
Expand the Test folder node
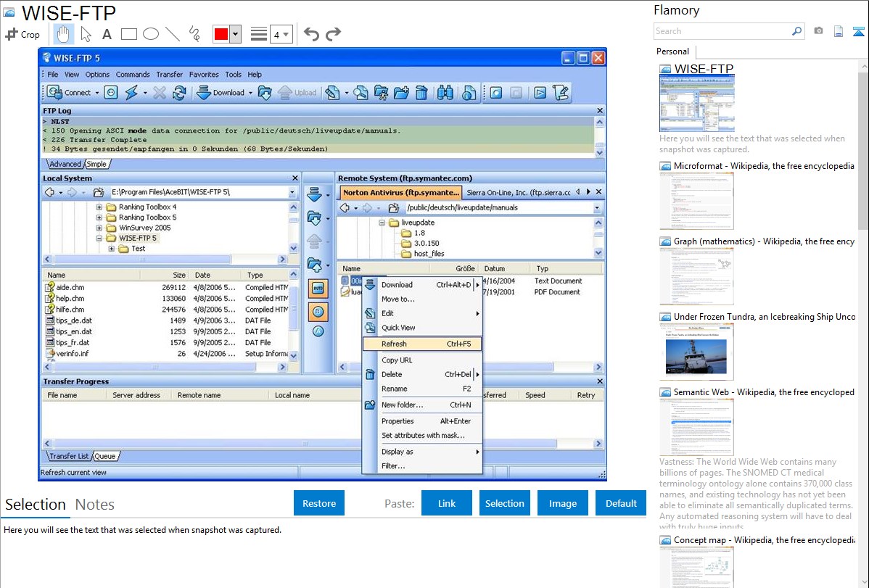tap(112, 249)
